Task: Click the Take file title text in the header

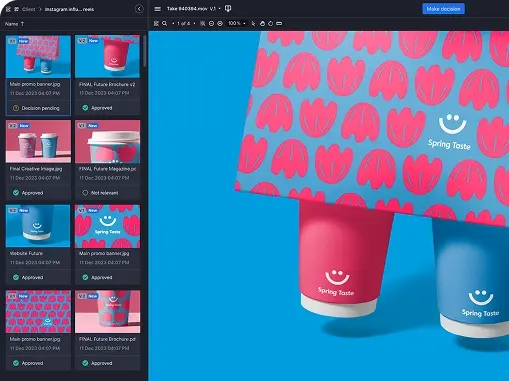Action: (187, 9)
